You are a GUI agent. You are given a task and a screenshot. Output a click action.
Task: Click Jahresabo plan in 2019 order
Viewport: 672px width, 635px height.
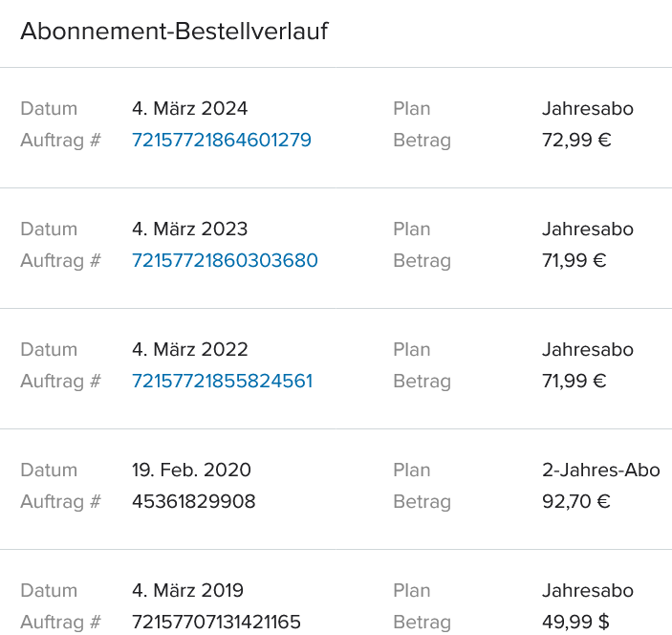tap(588, 590)
